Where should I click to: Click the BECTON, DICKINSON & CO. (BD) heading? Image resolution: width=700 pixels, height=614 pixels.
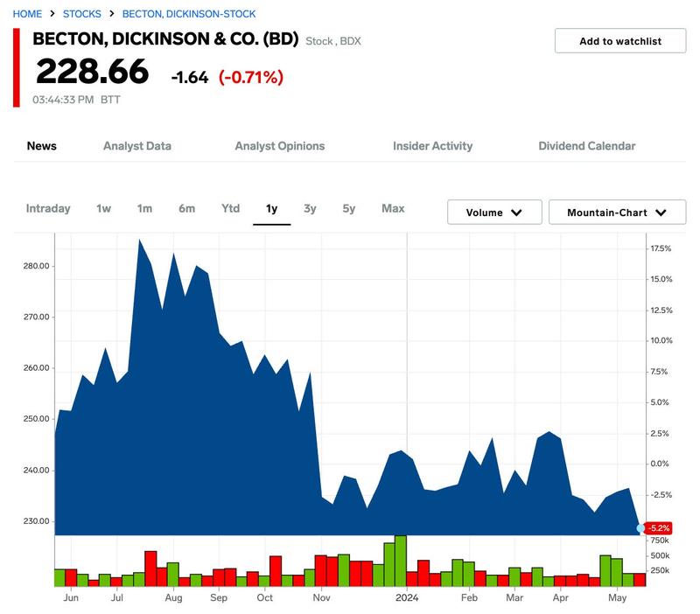pyautogui.click(x=165, y=38)
